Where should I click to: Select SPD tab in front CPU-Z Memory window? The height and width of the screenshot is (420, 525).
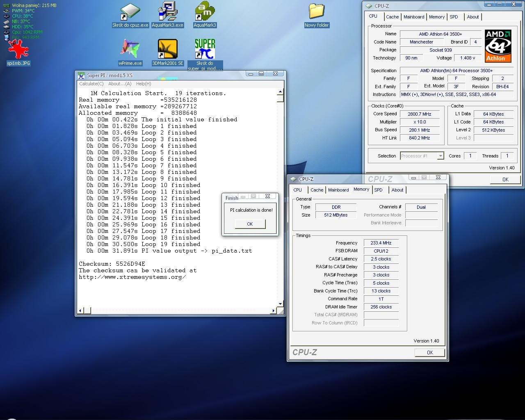coord(378,190)
